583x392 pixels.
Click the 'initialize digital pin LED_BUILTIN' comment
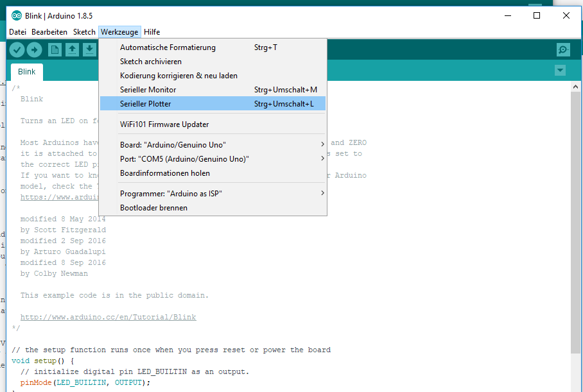click(135, 371)
